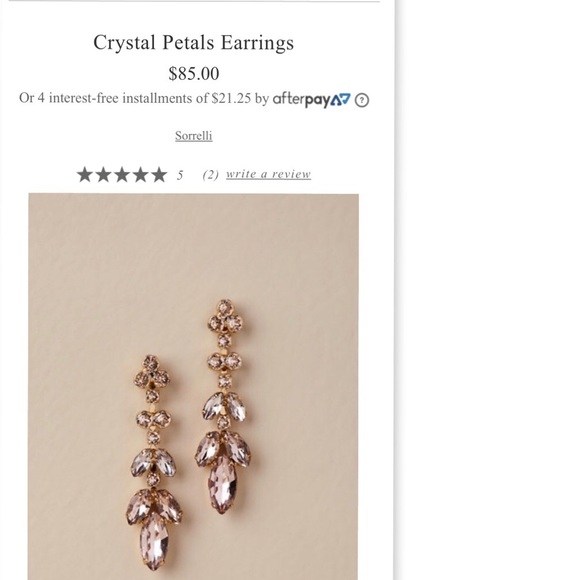Click the left earring in product photo
580x580 pixels.
(x=154, y=462)
